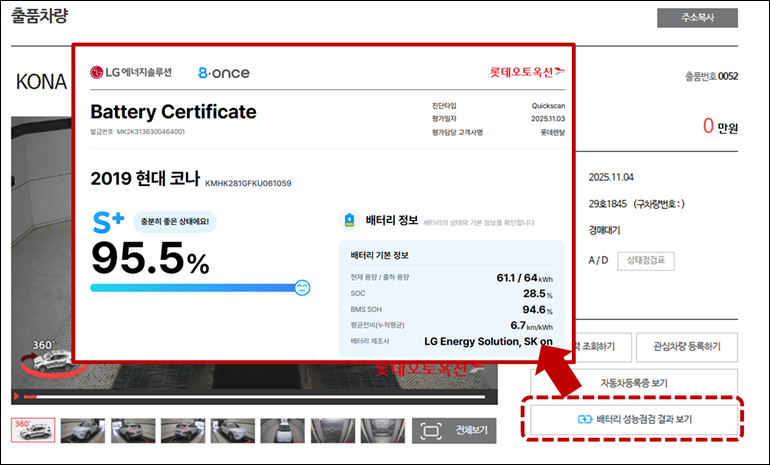Select the fifth car photo thumbnail
The width and height of the screenshot is (770, 465).
coord(233,430)
